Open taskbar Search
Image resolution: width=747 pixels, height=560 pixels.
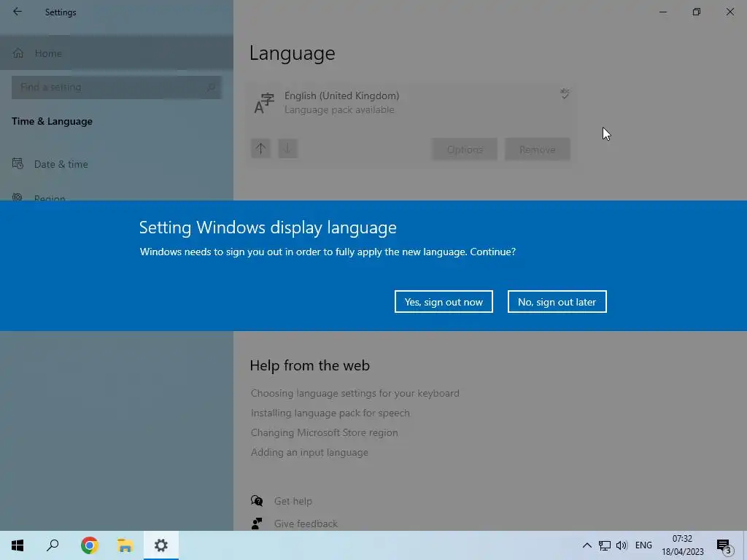(x=53, y=545)
